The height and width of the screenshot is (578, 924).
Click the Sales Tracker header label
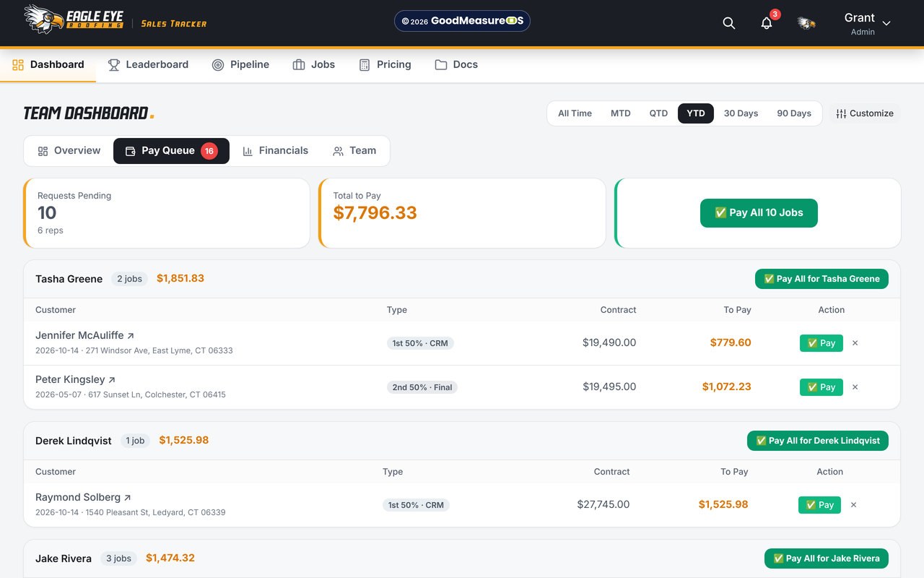tap(174, 24)
